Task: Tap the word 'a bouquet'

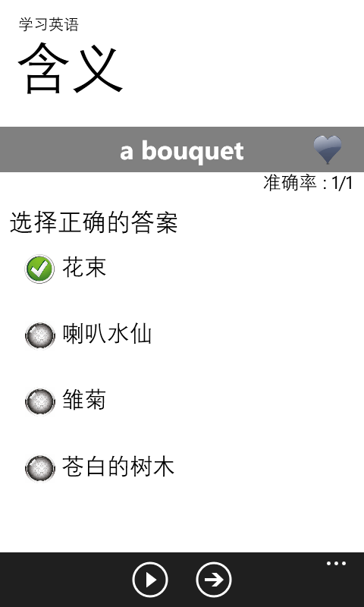Action: pos(182,150)
